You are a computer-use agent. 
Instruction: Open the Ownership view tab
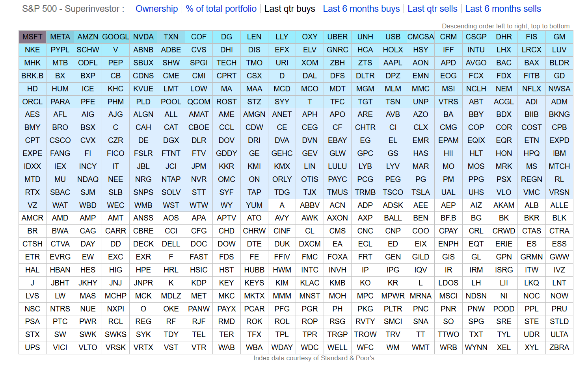pos(156,9)
